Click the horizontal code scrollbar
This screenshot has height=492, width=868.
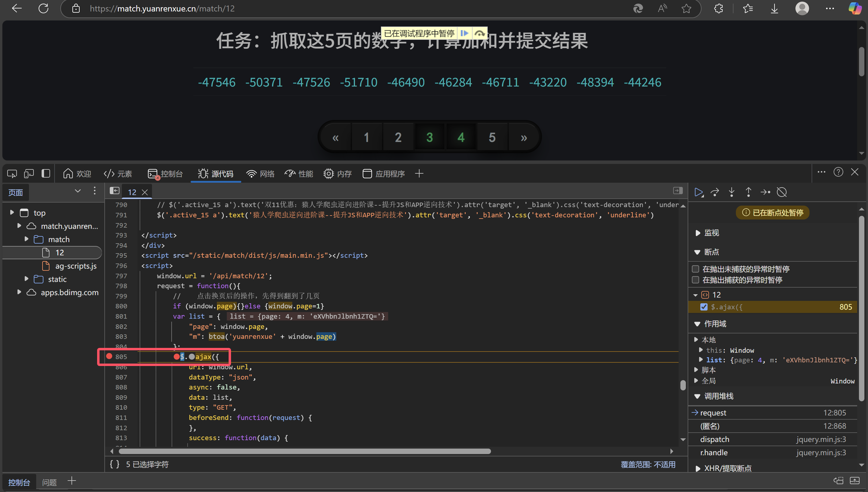[304, 451]
